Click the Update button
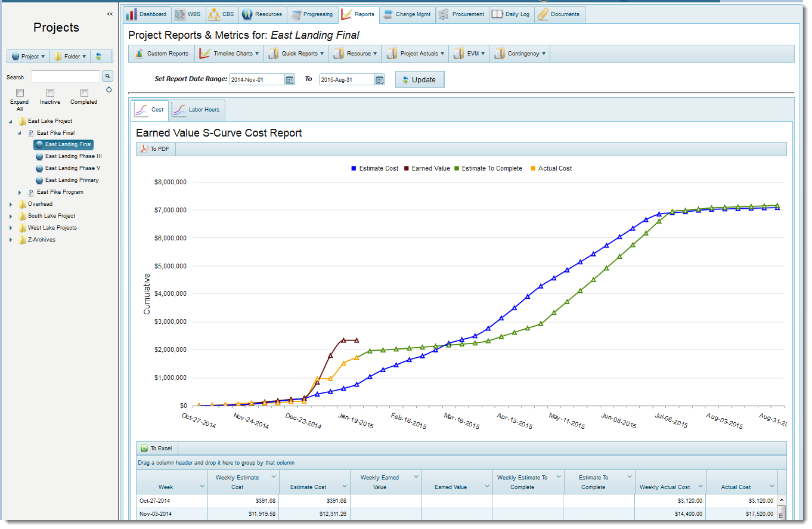The width and height of the screenshot is (812, 529). pyautogui.click(x=419, y=80)
